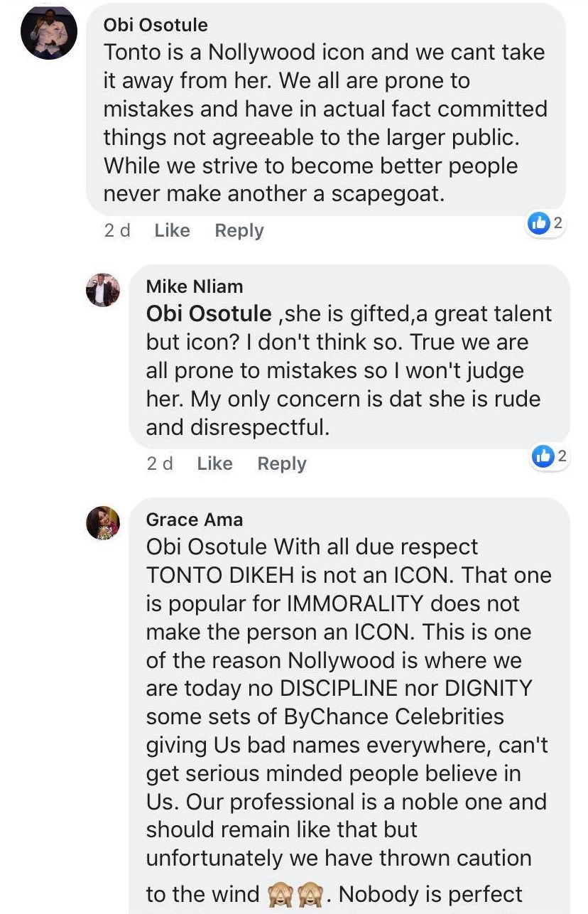Click the bold Obi Osotule mention in Mike's reply

coord(209,313)
